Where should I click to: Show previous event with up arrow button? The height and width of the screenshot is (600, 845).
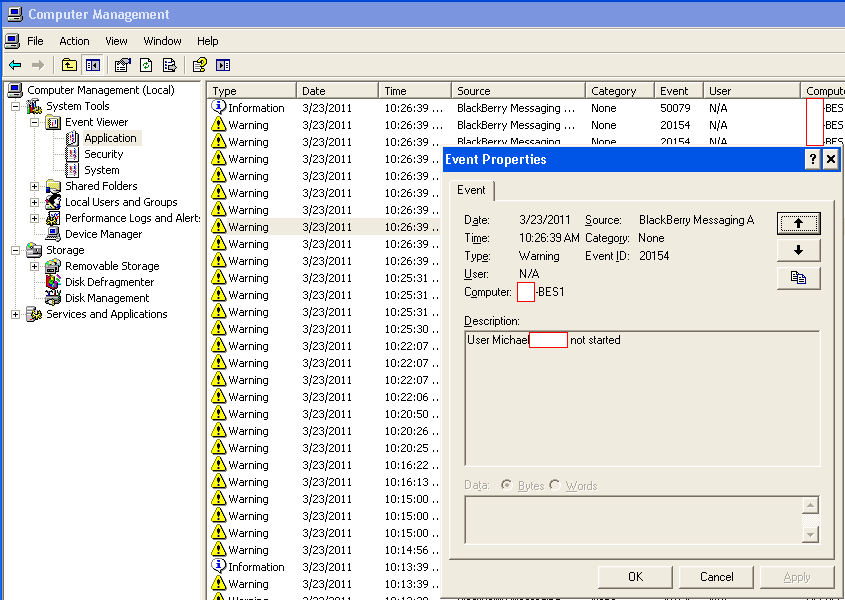[x=798, y=223]
